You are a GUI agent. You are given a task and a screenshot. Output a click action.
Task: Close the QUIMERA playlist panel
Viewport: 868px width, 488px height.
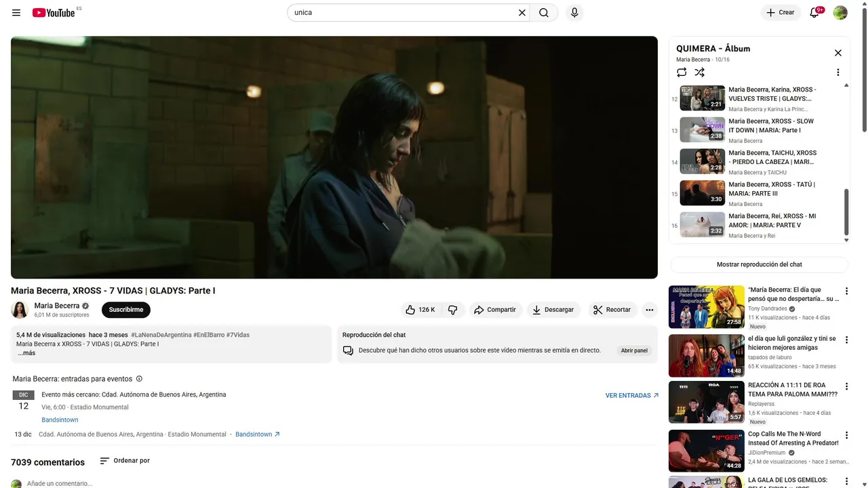pos(837,53)
